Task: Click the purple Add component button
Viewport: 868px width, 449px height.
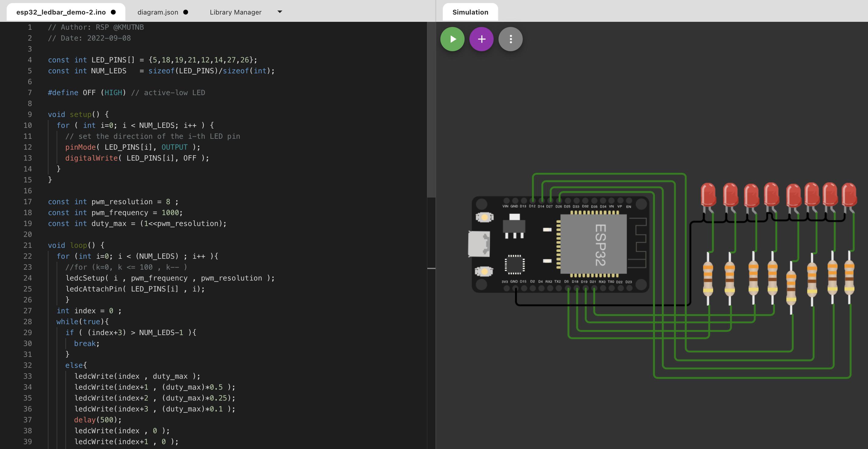Action: [481, 39]
